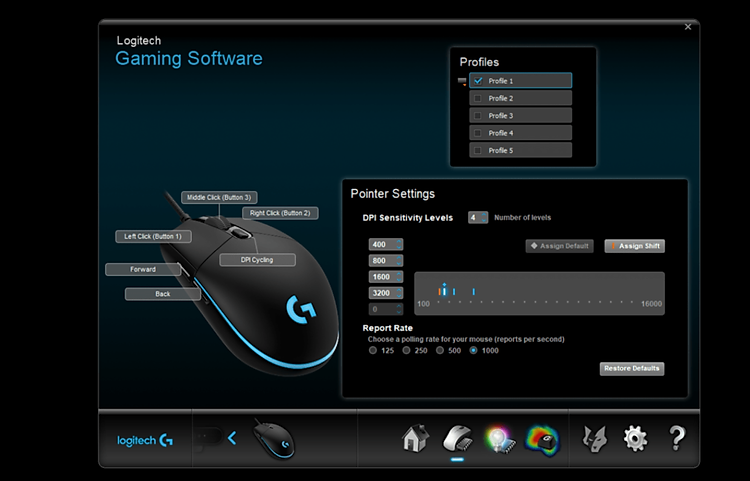This screenshot has height=481, width=750.
Task: Click the Assign Default button
Action: [560, 246]
